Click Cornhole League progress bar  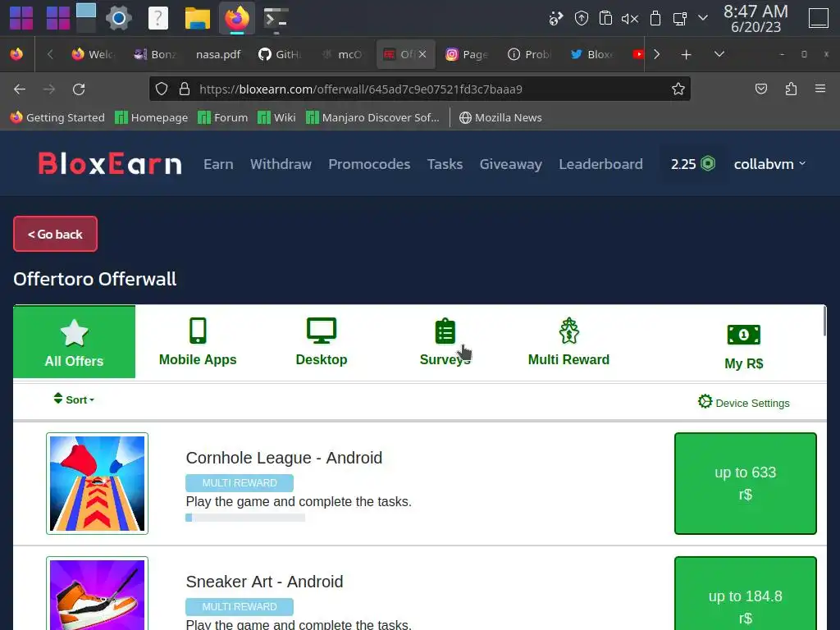pos(244,518)
